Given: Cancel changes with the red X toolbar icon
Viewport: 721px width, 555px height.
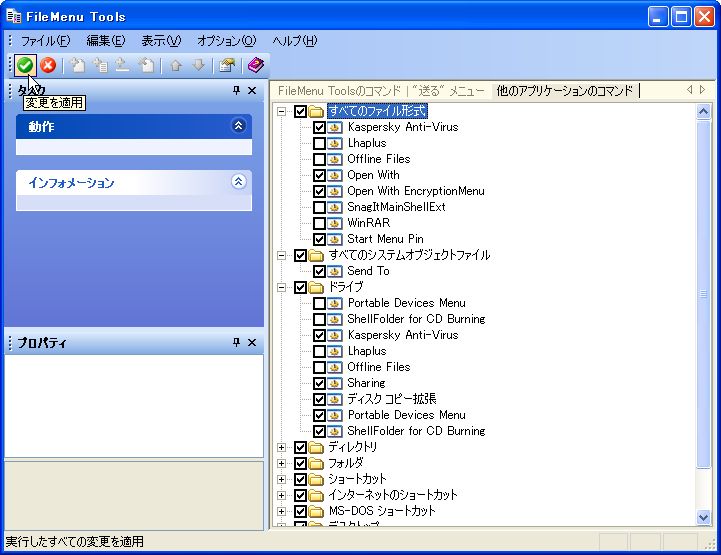Looking at the screenshot, I should click(48, 65).
